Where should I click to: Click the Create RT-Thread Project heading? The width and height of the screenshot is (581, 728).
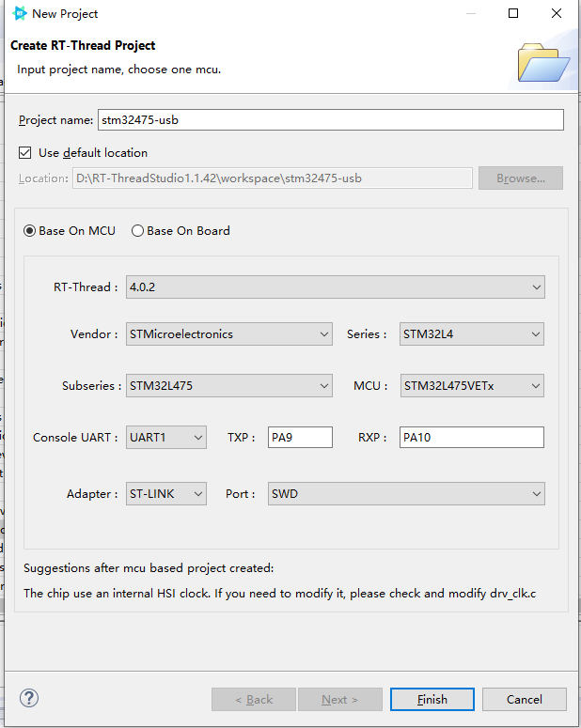click(x=83, y=45)
